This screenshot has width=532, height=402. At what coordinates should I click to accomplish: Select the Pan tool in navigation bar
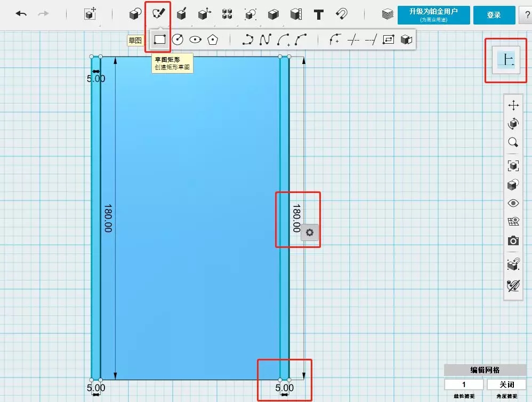[x=513, y=105]
